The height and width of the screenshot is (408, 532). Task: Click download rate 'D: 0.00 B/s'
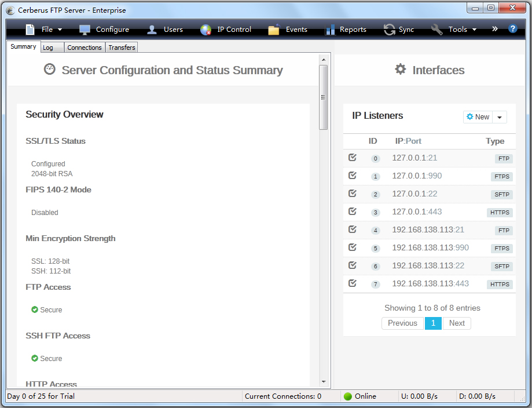coord(477,396)
